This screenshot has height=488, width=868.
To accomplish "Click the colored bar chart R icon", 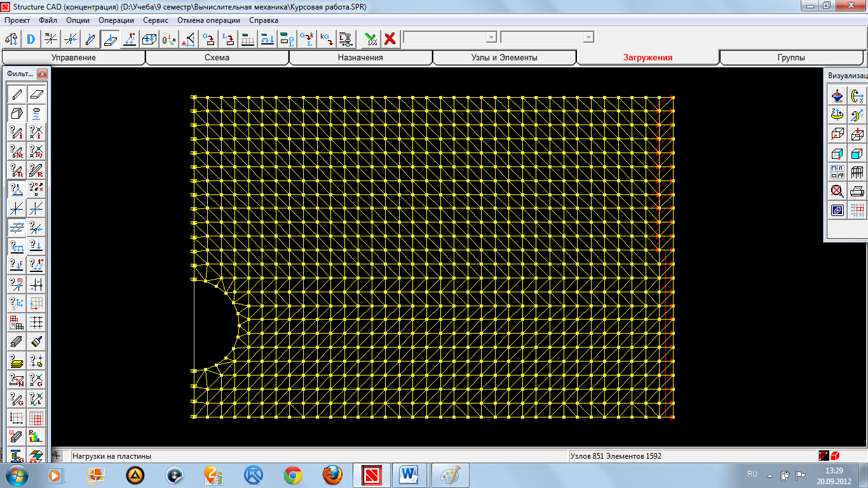I will point(37,437).
